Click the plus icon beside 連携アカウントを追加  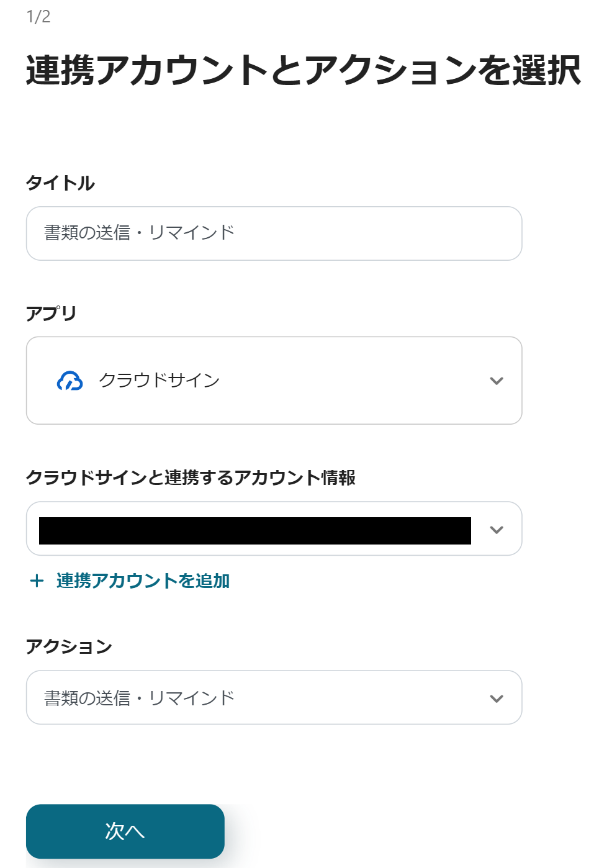point(37,581)
